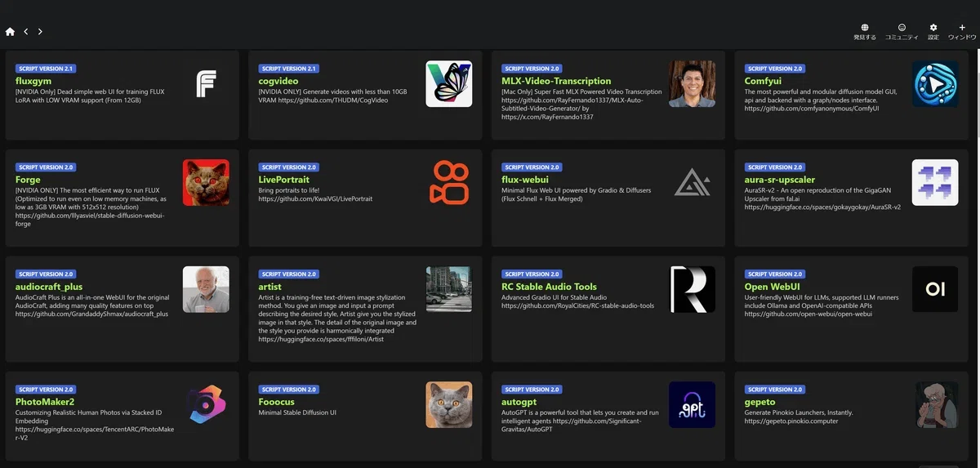Click the autogpt purple gpt logo
This screenshot has width=980, height=468.
(x=692, y=405)
